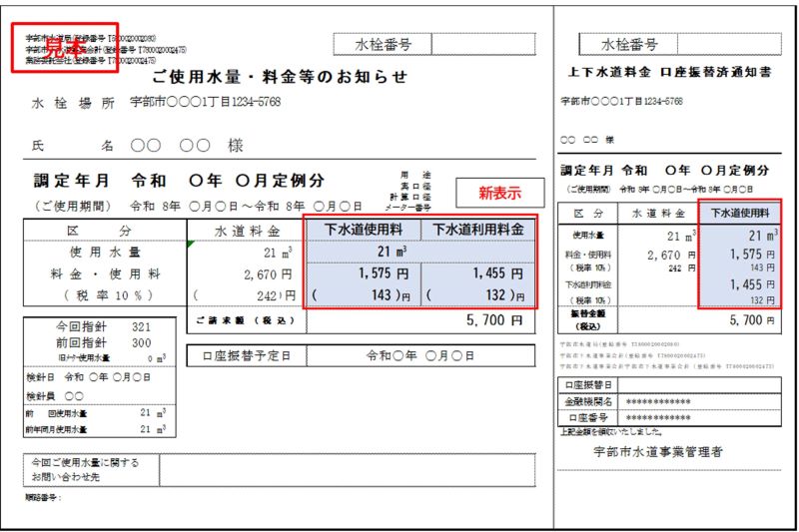799x532 pixels.
Task: Select masked asterisks beside 金融機関名
Action: (658, 402)
